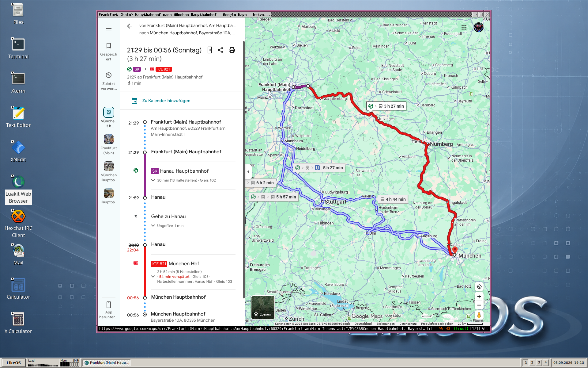Click the calendar add icon

134,101
